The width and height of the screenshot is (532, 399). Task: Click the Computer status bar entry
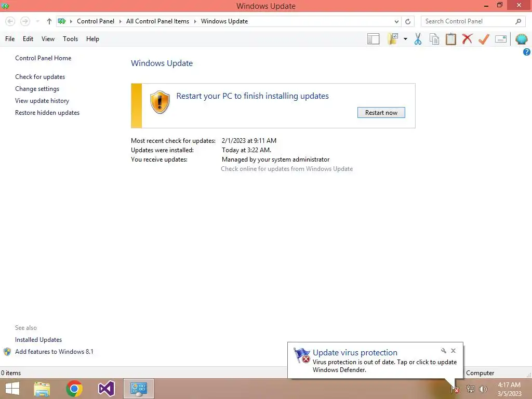tap(480, 373)
